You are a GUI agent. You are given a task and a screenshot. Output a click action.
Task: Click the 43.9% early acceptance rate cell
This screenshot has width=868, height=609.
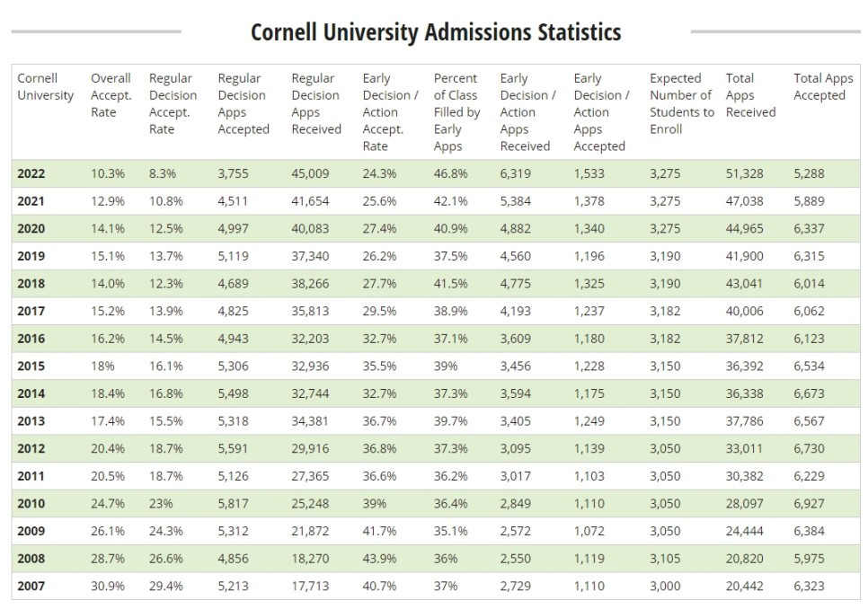coord(379,559)
